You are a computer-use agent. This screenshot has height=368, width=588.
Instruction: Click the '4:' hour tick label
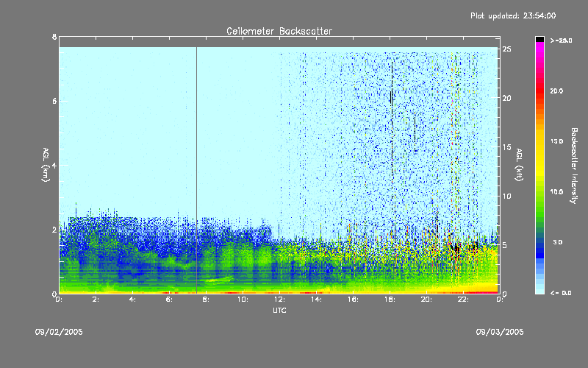point(133,300)
